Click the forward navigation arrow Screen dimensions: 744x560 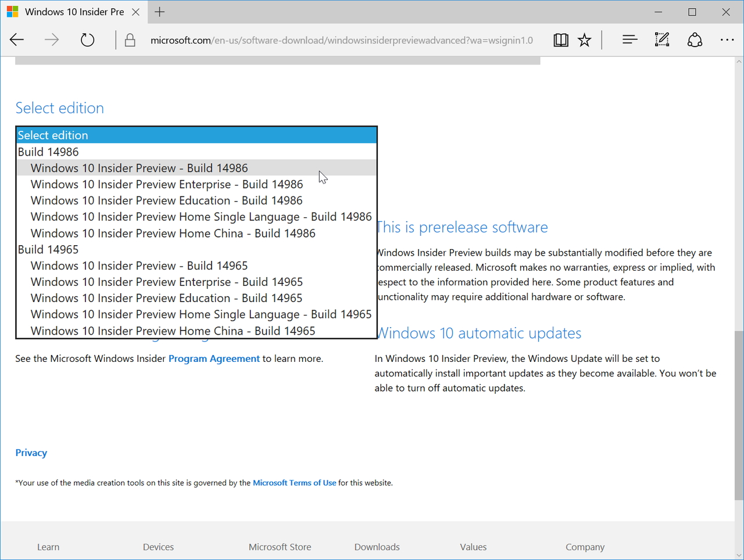(51, 40)
